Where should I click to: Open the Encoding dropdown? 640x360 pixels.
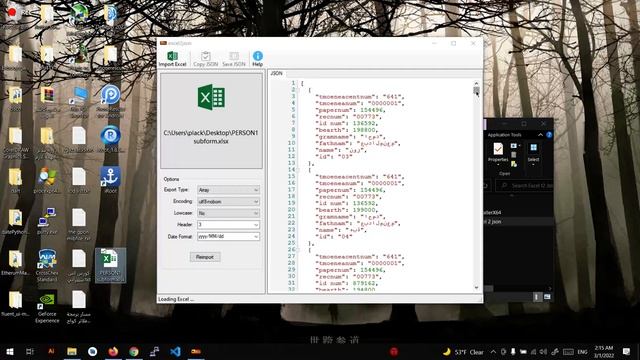click(228, 202)
